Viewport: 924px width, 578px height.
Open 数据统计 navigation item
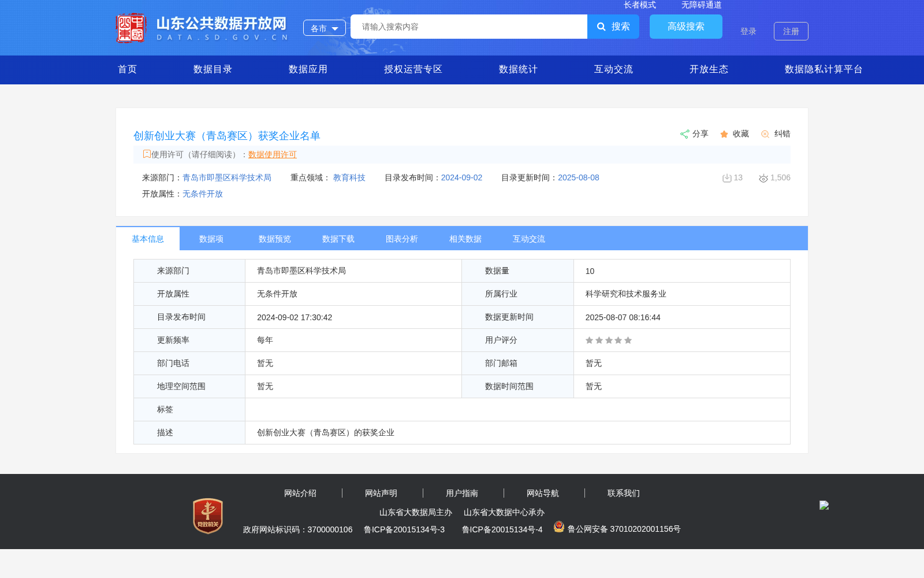point(518,69)
